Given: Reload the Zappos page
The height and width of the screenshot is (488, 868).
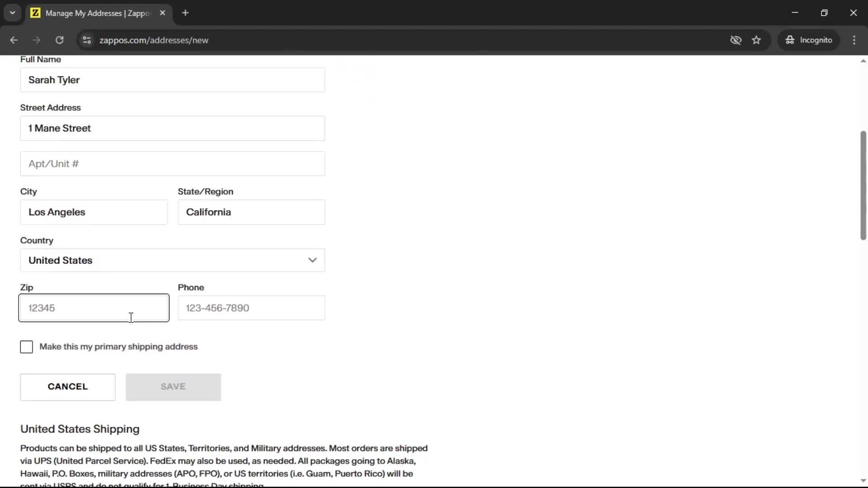Looking at the screenshot, I should coord(59,40).
